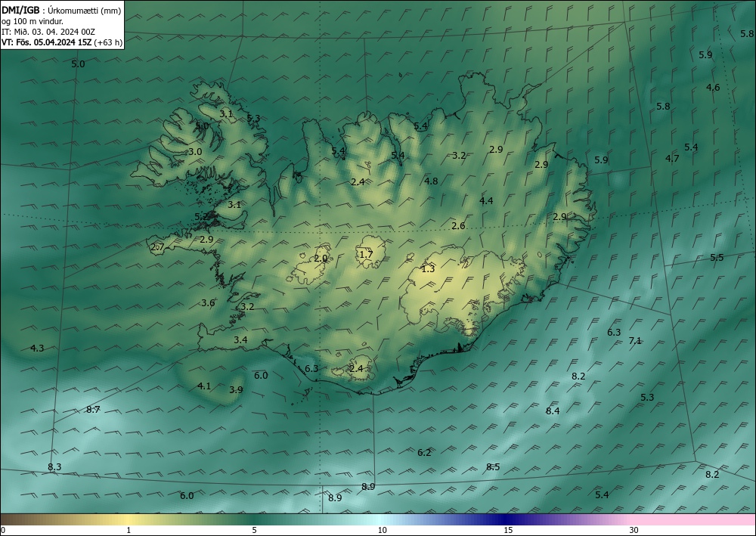Click the 6.2 value south of Iceland

[424, 452]
